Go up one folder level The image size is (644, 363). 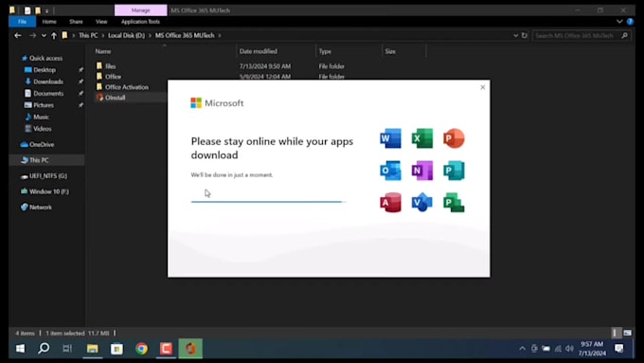54,35
